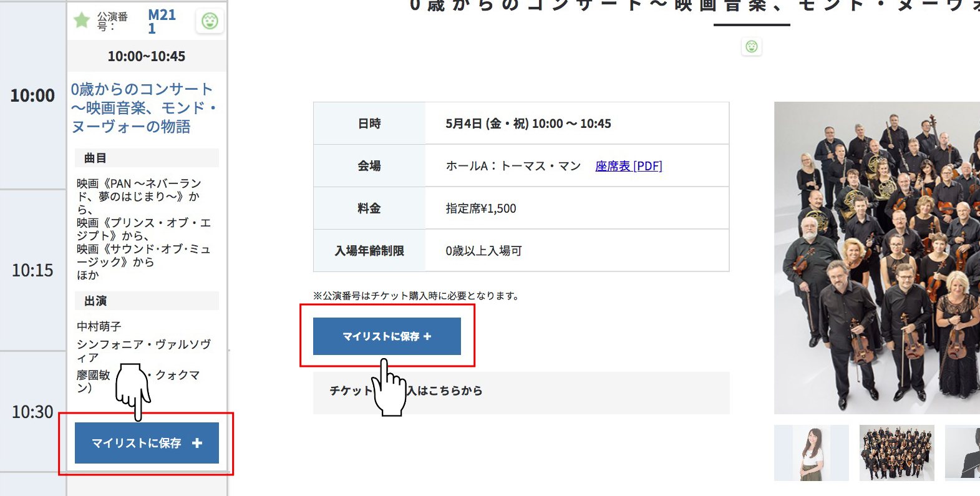This screenshot has height=496, width=980.
Task: Click the 10:15 timeline label
Action: (32, 270)
